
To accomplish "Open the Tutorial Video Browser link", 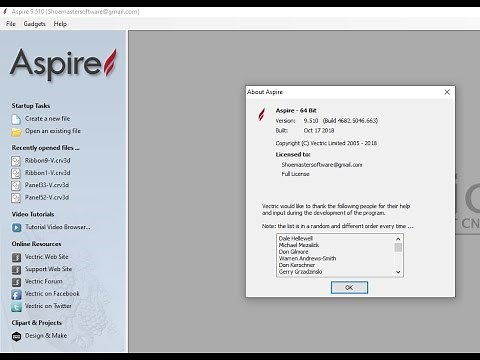I will pyautogui.click(x=58, y=227).
